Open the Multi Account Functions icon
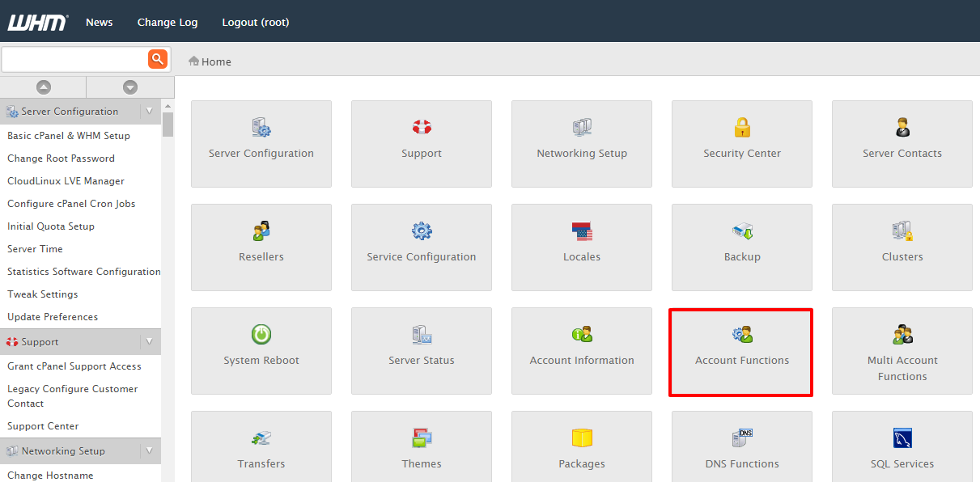 tap(902, 334)
